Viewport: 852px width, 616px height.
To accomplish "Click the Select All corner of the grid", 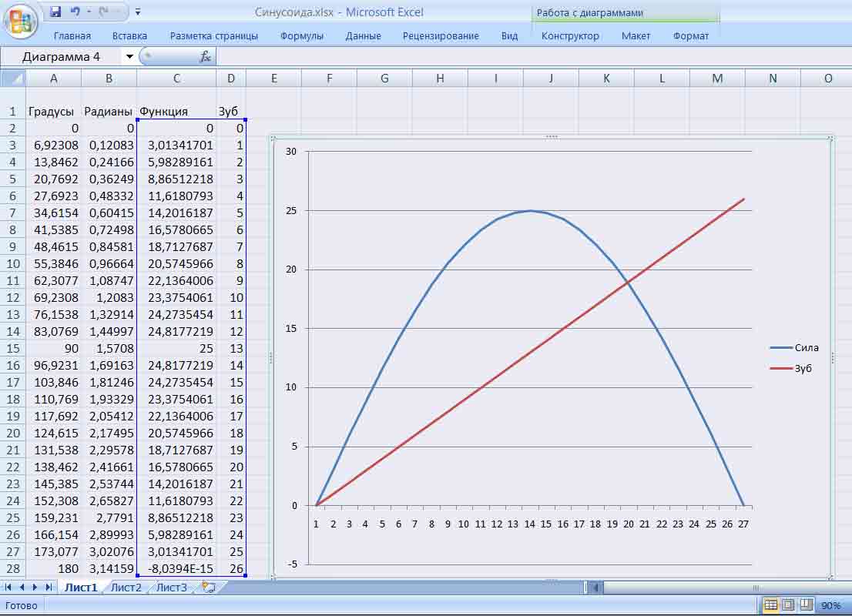I will [x=13, y=79].
